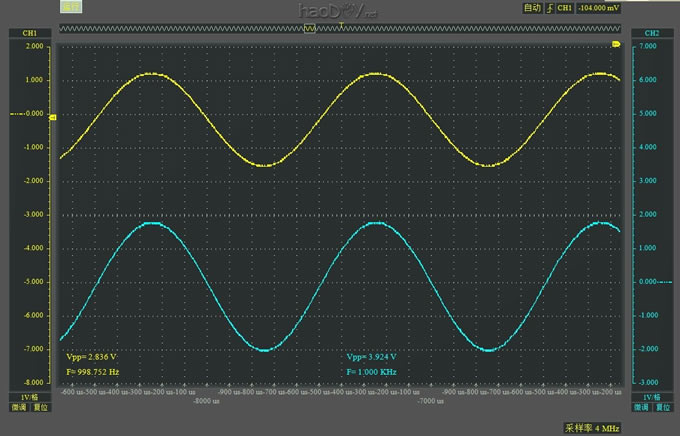Click the yellow trigger position marker in overview
The height and width of the screenshot is (436, 680).
tap(342, 22)
